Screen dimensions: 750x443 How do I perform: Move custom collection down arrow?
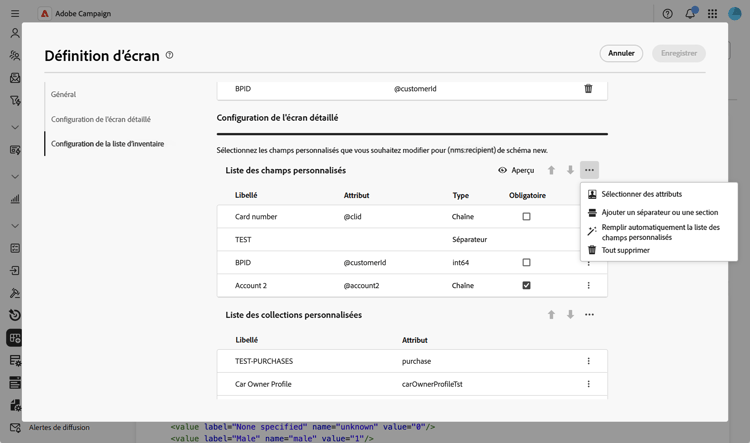pyautogui.click(x=570, y=314)
